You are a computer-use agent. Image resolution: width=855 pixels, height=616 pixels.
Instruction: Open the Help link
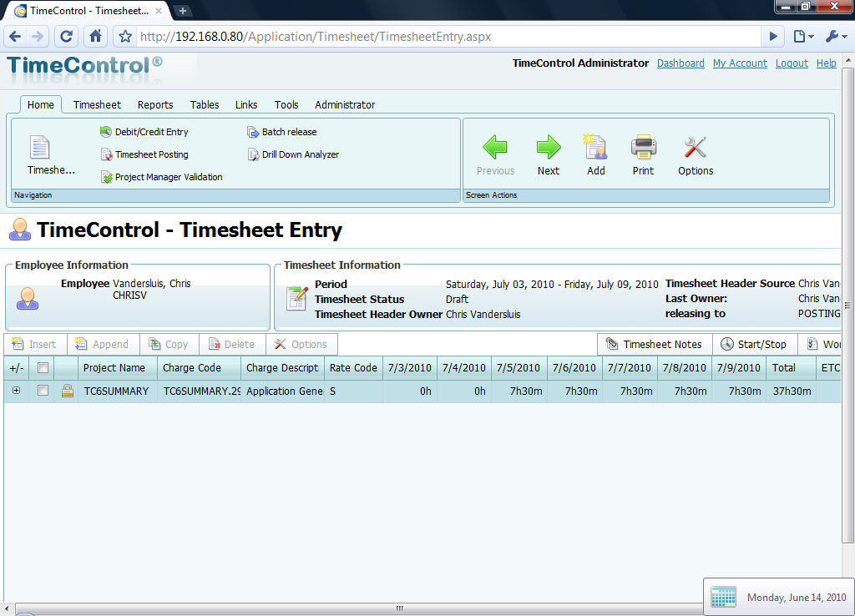(826, 63)
